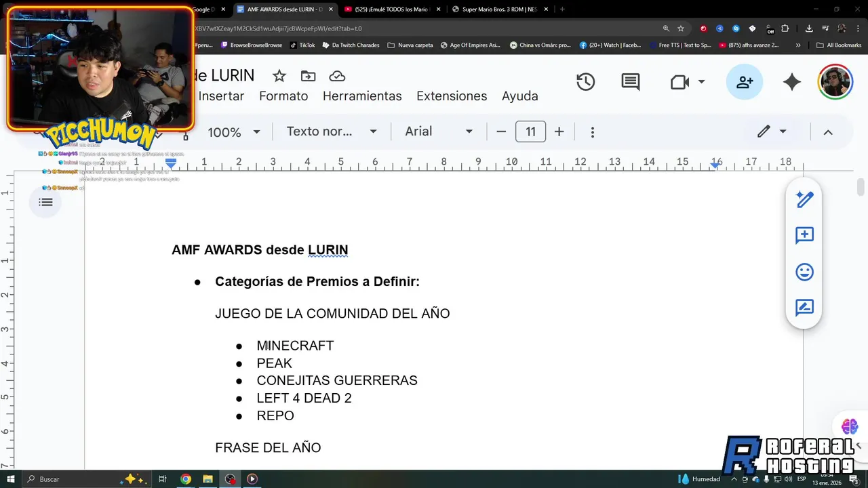Open Chrome from the taskbar

click(185, 479)
